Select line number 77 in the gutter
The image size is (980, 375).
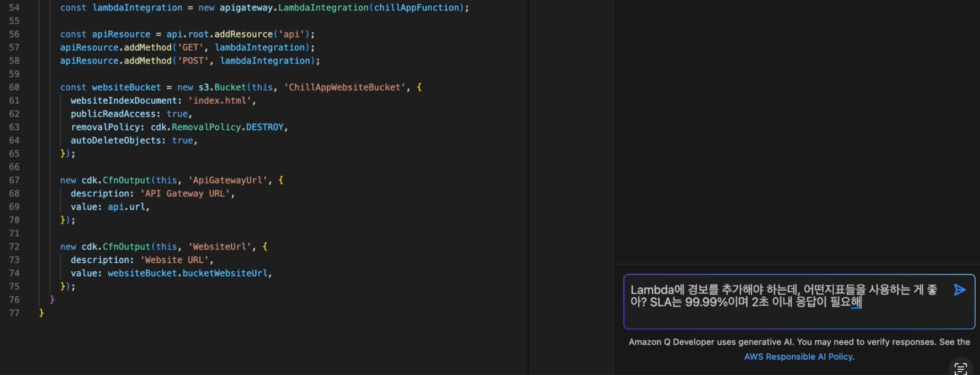pyautogui.click(x=14, y=313)
